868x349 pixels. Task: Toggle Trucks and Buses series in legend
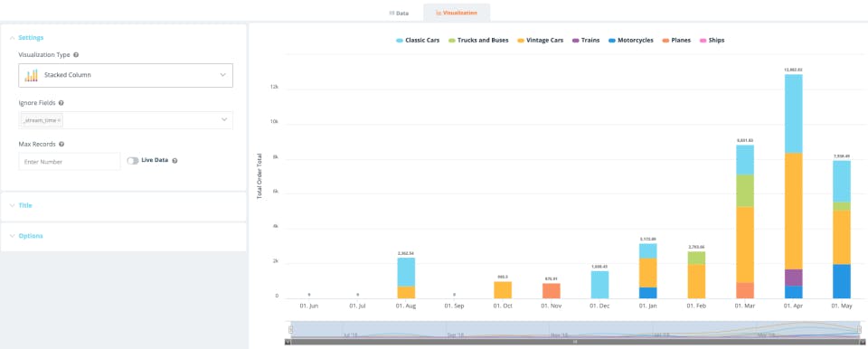[478, 41]
